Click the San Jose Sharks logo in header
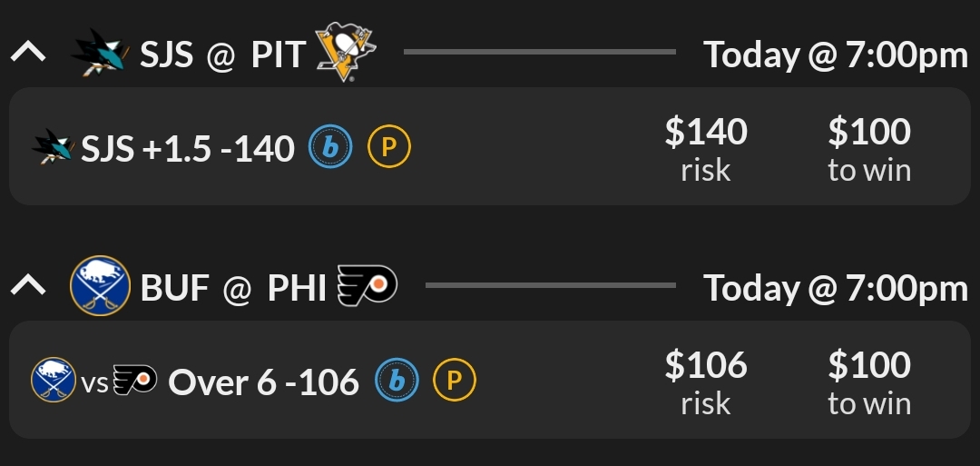This screenshot has width=980, height=466. click(100, 53)
